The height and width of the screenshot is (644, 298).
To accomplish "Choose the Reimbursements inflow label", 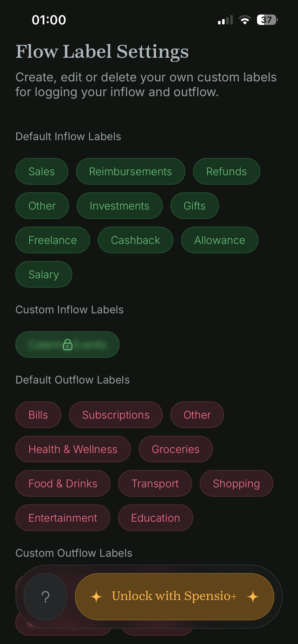I will pos(130,171).
